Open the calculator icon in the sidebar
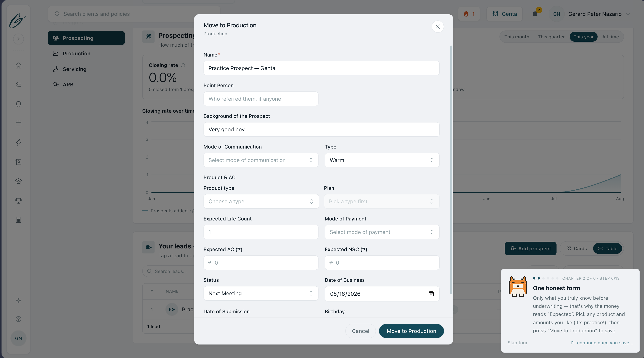Screen dimensions: 644x358 point(18,220)
